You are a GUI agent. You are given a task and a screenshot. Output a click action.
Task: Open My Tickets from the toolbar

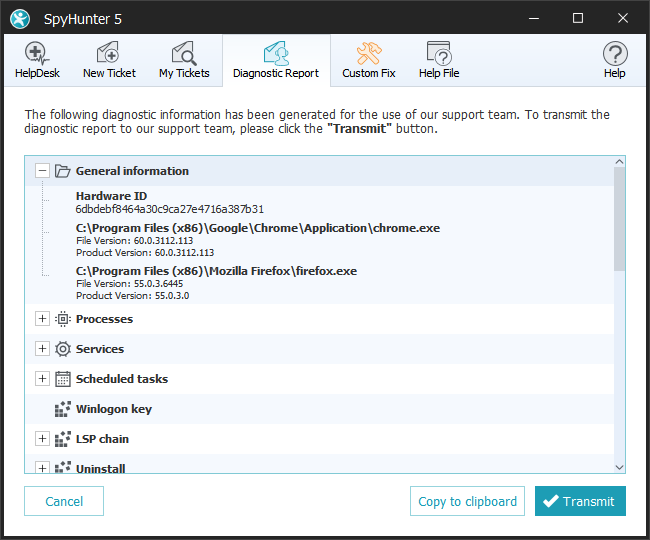coord(184,54)
